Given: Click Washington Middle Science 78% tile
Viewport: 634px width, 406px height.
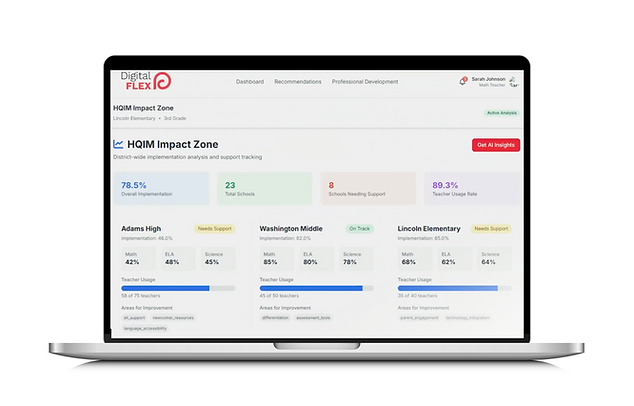Looking at the screenshot, I should [x=356, y=259].
